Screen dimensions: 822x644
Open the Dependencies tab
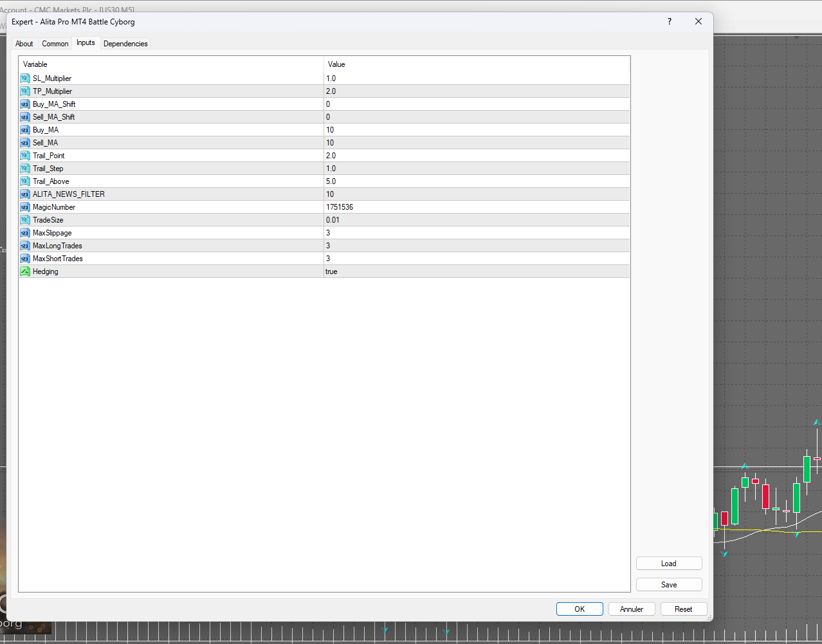pyautogui.click(x=125, y=44)
